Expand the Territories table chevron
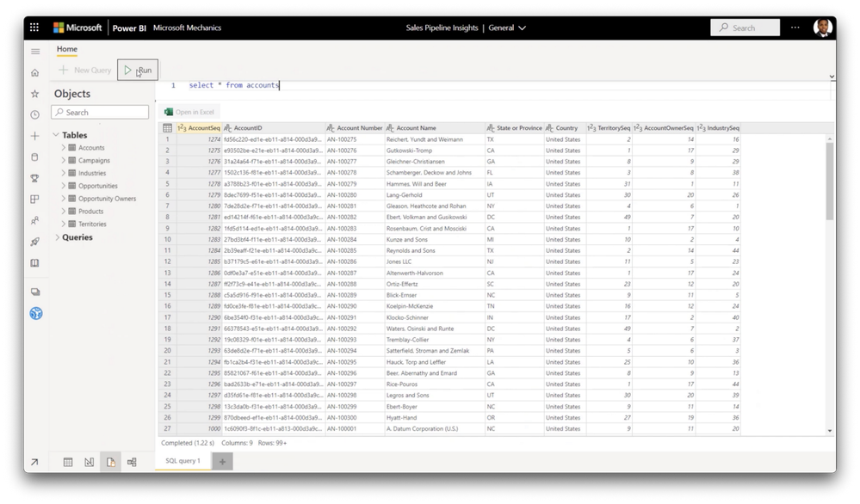860x504 pixels. (x=64, y=224)
